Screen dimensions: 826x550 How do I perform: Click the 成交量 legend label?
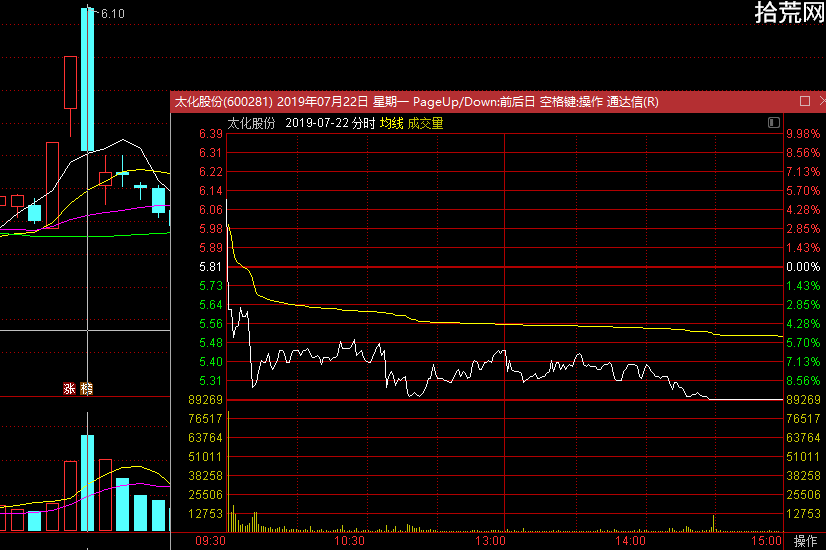pos(425,123)
